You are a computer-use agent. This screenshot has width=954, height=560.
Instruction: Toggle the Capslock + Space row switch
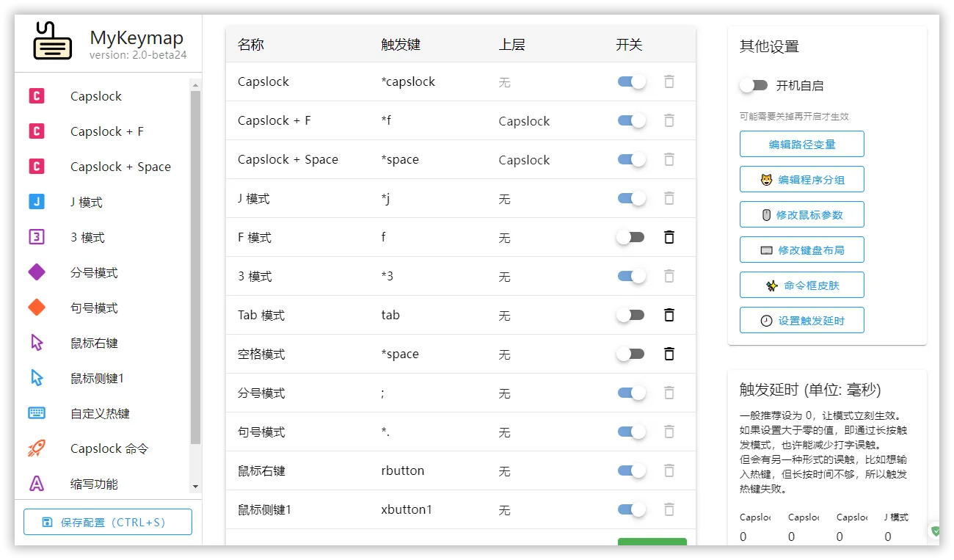click(x=631, y=159)
